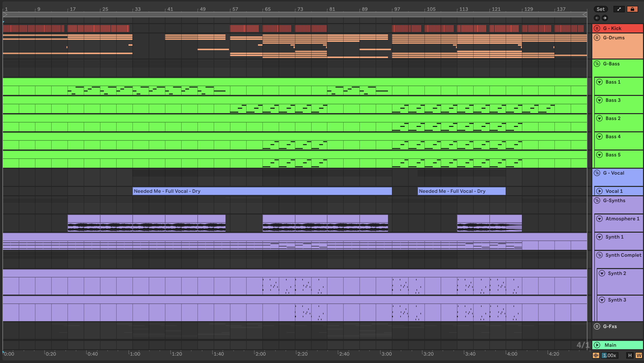Click the Main track play-arrow icon

[597, 345]
